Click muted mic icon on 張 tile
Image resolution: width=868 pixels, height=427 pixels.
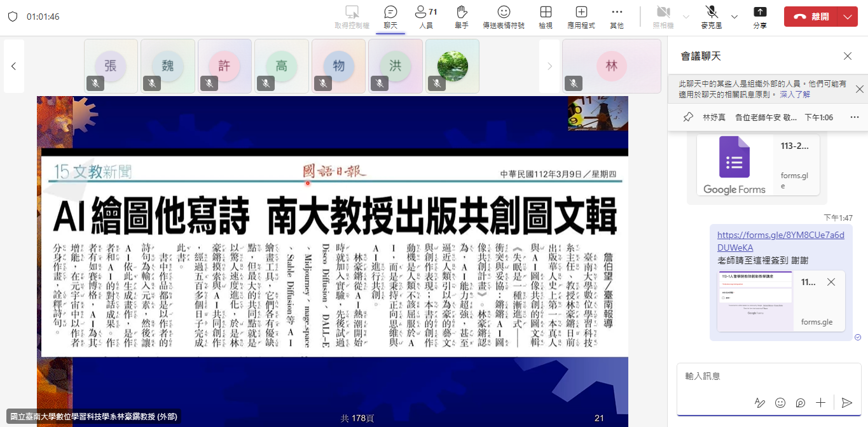pyautogui.click(x=95, y=83)
